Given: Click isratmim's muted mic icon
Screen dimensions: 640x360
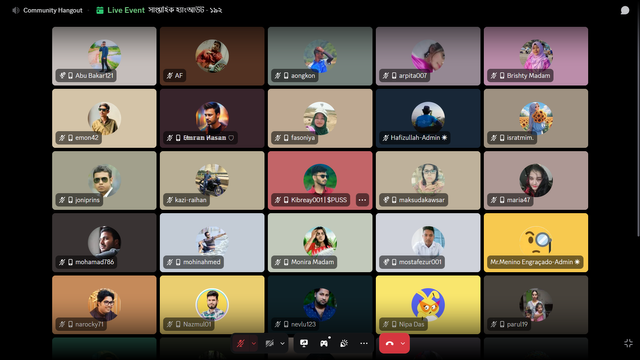Looking at the screenshot, I should point(493,138).
